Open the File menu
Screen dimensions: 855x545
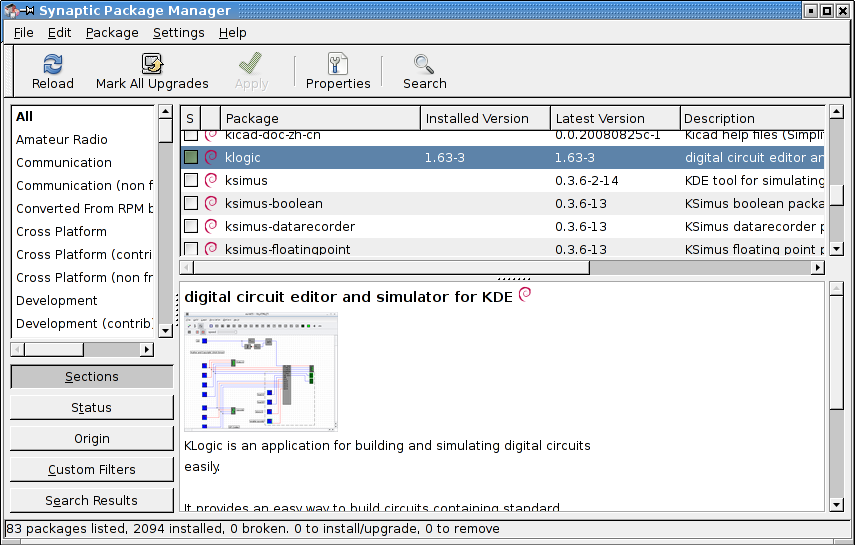point(23,33)
